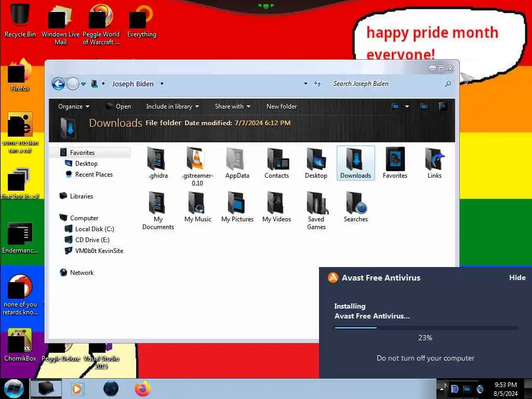Select Peggle World of Warcraft desktop icon
The width and height of the screenshot is (532, 399).
coord(101,24)
